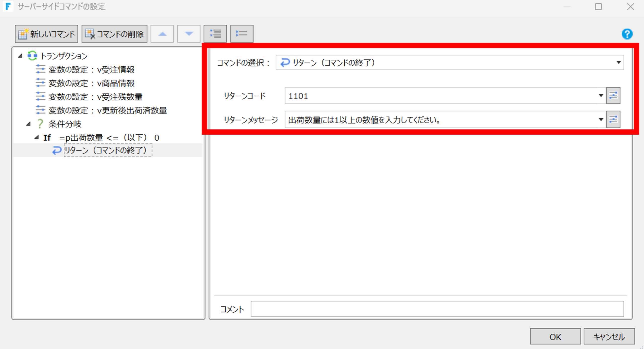The height and width of the screenshot is (349, 644).
Task: Open the コマンドの選択 dropdown
Action: 450,62
